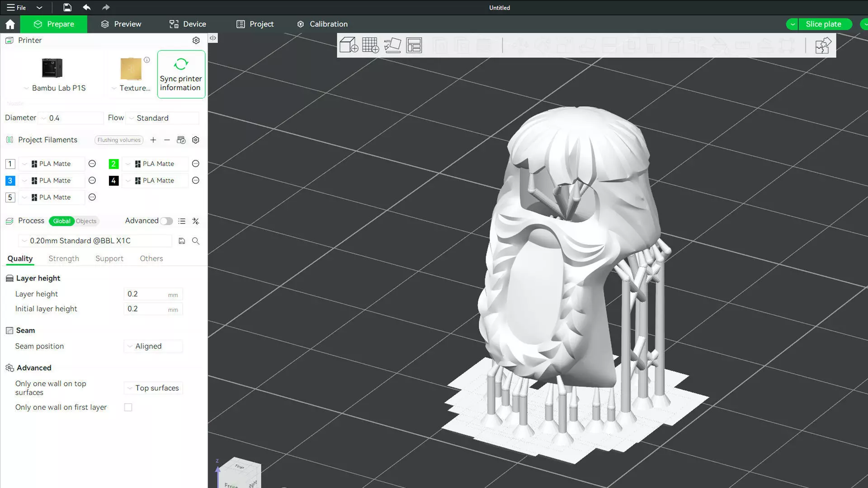Click Sync printer information button
This screenshot has height=488, width=868.
[x=181, y=75]
